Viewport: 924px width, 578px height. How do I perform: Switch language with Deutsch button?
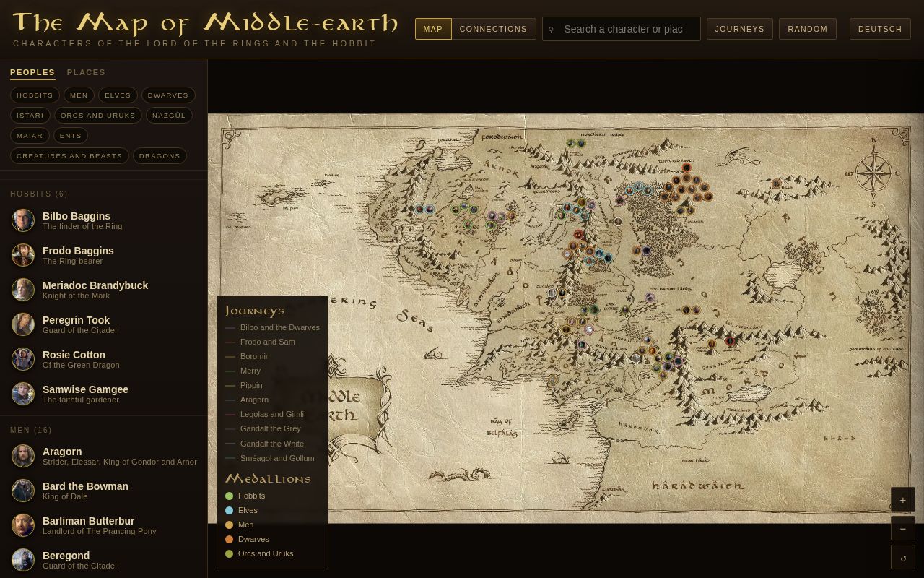[880, 29]
